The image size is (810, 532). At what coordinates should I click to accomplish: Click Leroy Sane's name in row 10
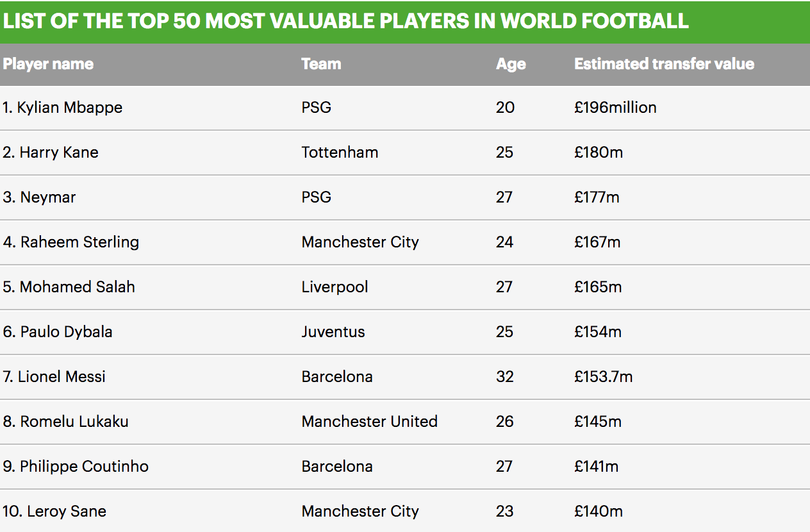[55, 511]
